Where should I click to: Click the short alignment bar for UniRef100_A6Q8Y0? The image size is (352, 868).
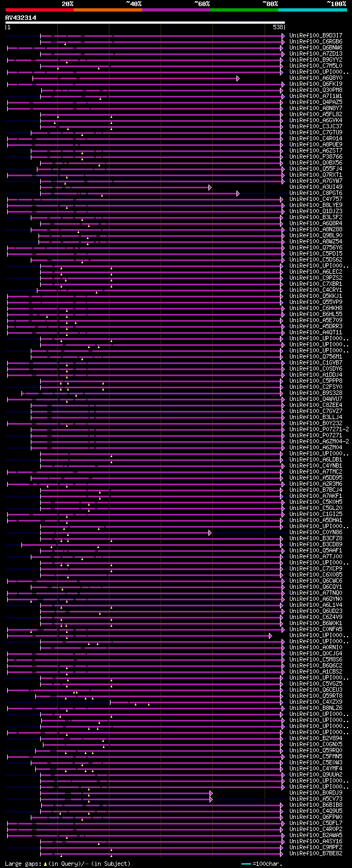[x=135, y=78]
